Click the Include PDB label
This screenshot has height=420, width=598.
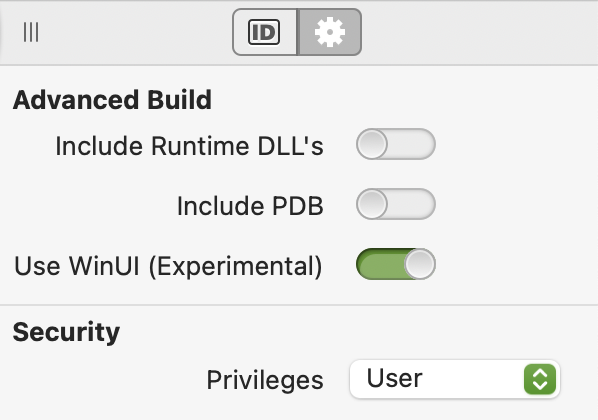tap(250, 206)
